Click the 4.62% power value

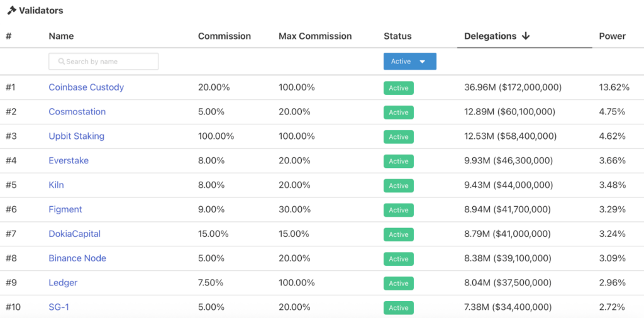(612, 136)
